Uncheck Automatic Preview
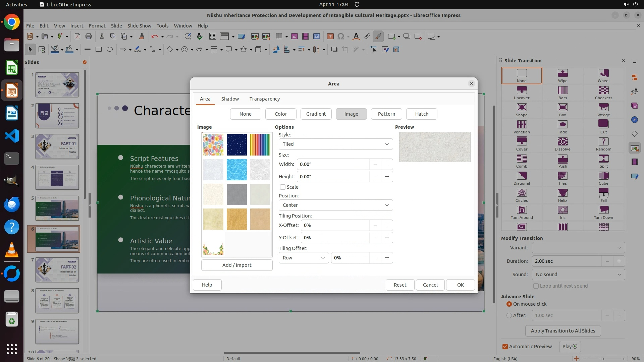 pyautogui.click(x=505, y=347)
